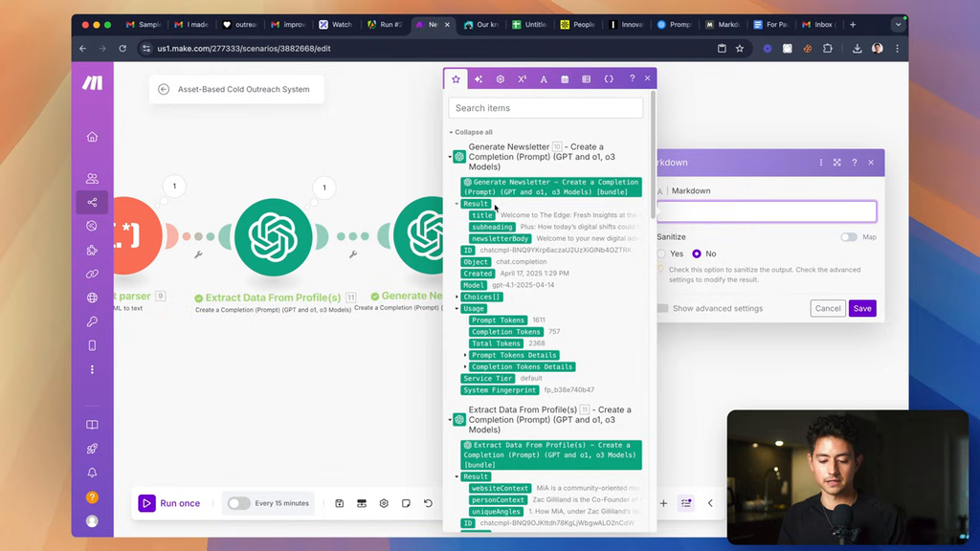The width and height of the screenshot is (980, 551).
Task: Close the variable picker panel
Action: tap(648, 78)
